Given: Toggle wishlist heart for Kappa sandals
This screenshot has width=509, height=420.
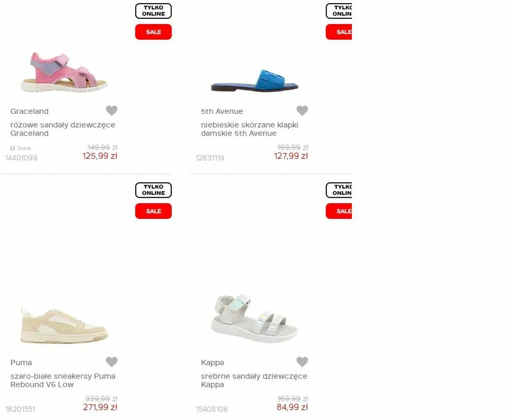Looking at the screenshot, I should pos(302,362).
